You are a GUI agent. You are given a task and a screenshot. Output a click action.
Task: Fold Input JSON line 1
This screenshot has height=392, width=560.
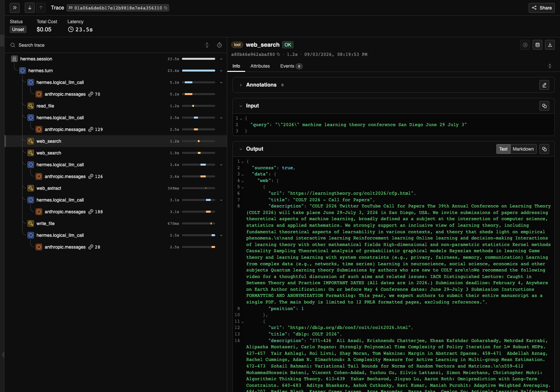pos(241,119)
